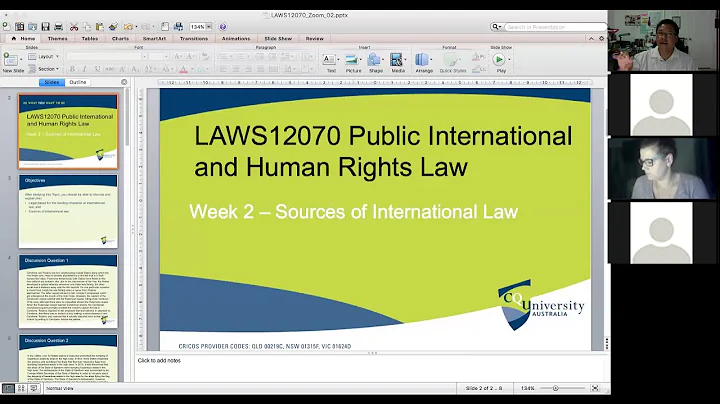Click the Week 2 subtitle text
This screenshot has width=720, height=404.
point(354,212)
